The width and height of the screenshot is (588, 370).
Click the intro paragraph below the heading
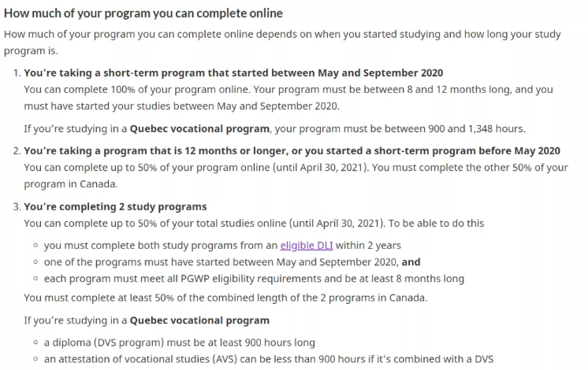(x=284, y=35)
